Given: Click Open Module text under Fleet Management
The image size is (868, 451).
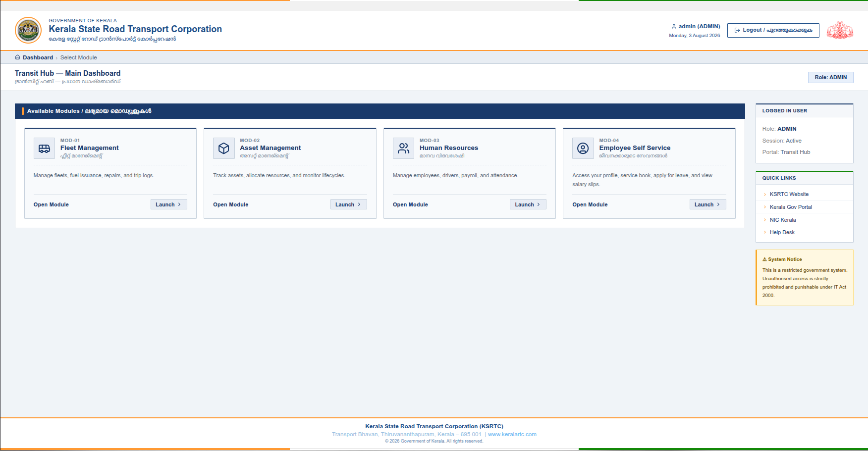Looking at the screenshot, I should point(51,204).
